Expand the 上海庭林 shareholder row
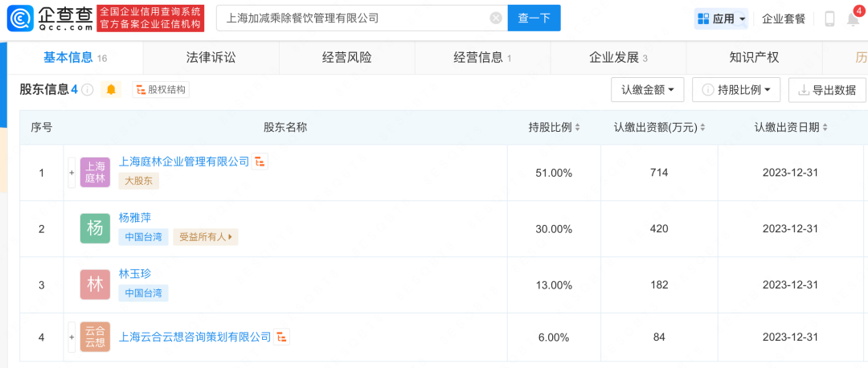 (72, 173)
